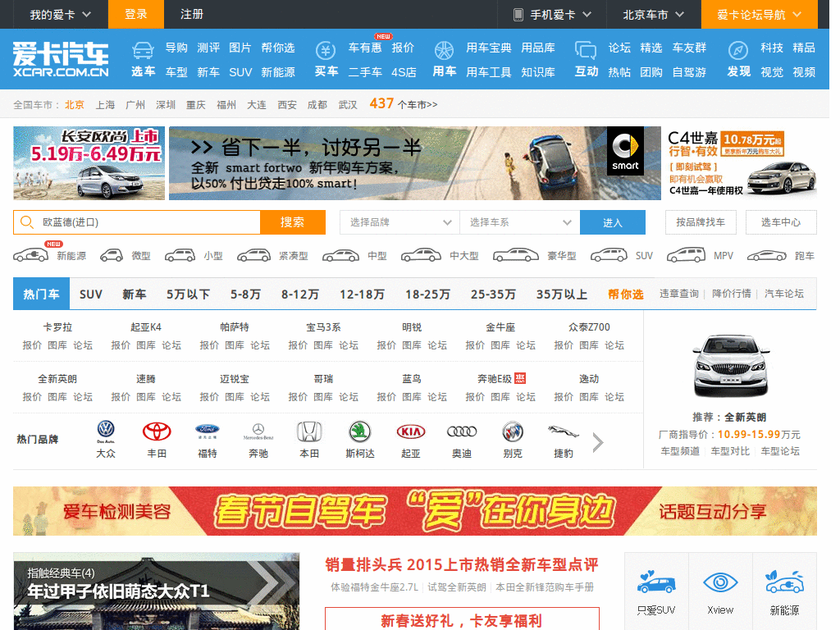
Task: Open the 大众 Volkswagen brand logo
Action: click(106, 430)
